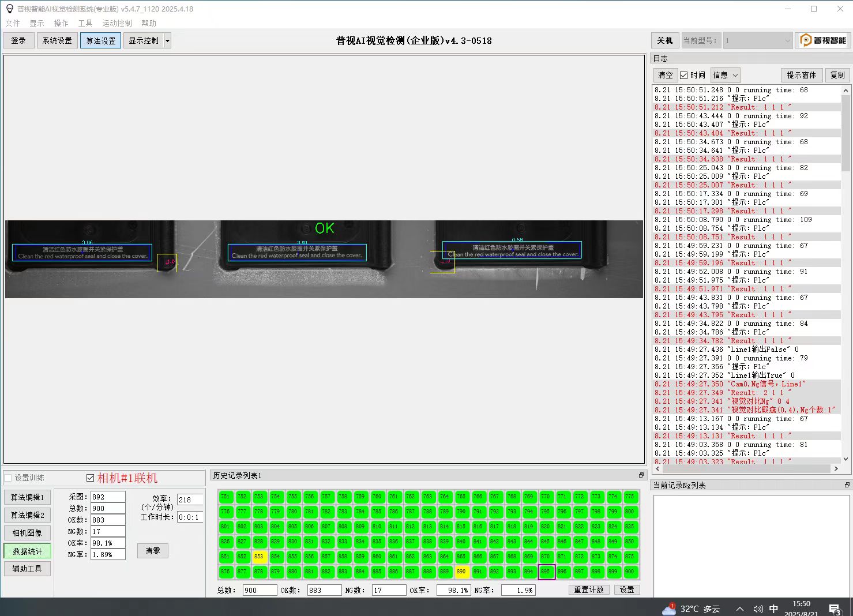Open the weather widget on the taskbar

coord(692,609)
